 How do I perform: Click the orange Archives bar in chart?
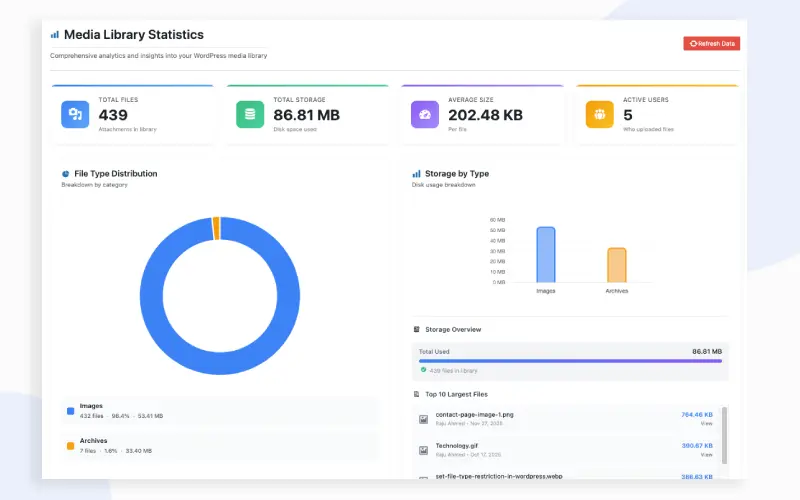617,265
